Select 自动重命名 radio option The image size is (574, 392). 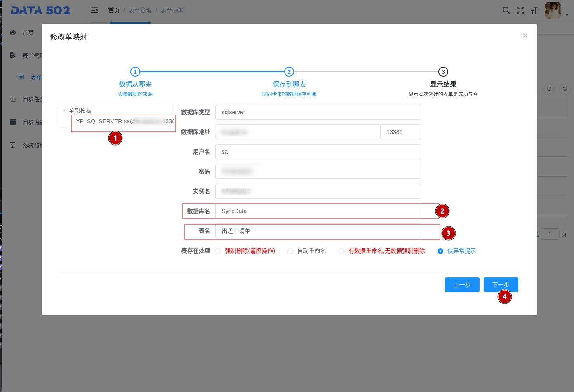(x=290, y=251)
